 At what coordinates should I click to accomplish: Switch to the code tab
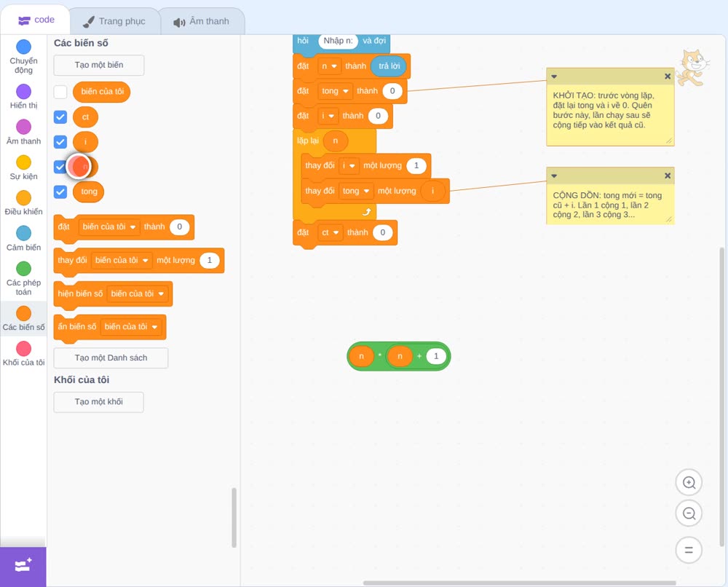coord(36,20)
